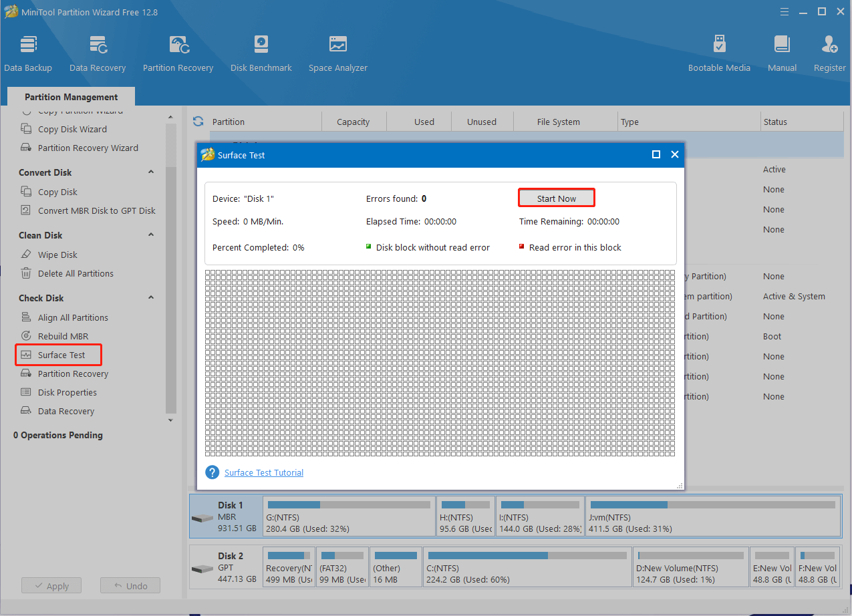Image resolution: width=852 pixels, height=616 pixels.
Task: Select Convert MBR Disk to GPT Disk
Action: coord(96,211)
